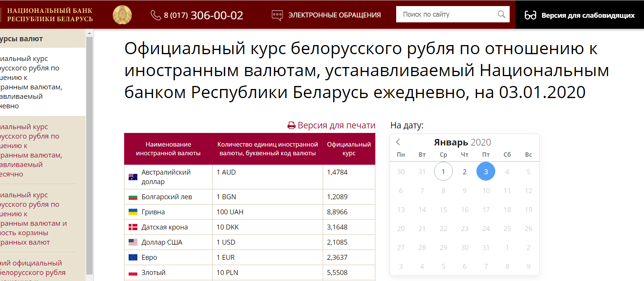Select highlighted date 3 in calendar
This screenshot has height=281, width=644.
tap(485, 172)
